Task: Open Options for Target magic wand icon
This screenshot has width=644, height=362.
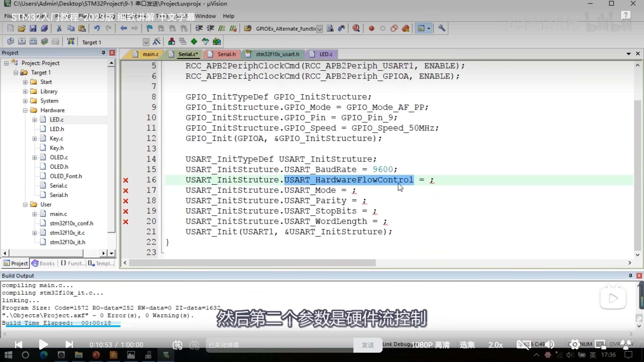Action: point(156,41)
